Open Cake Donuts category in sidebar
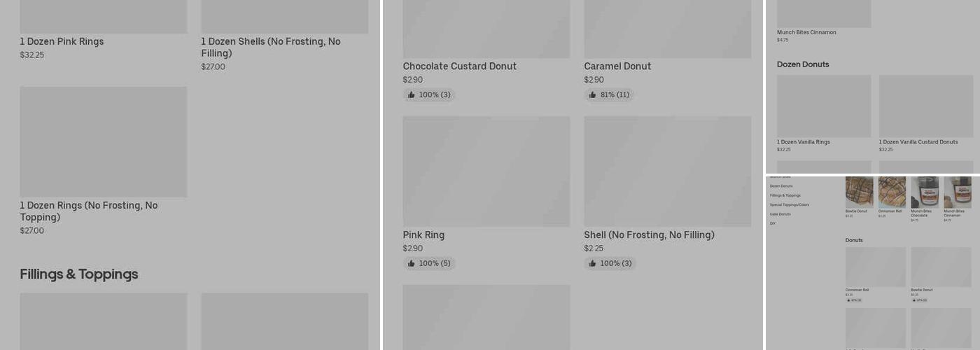980x350 pixels. pos(780,214)
